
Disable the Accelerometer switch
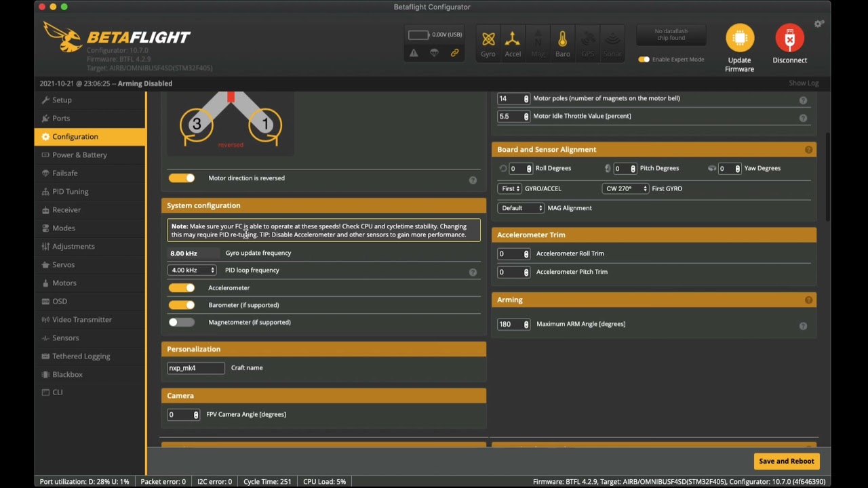pos(182,288)
